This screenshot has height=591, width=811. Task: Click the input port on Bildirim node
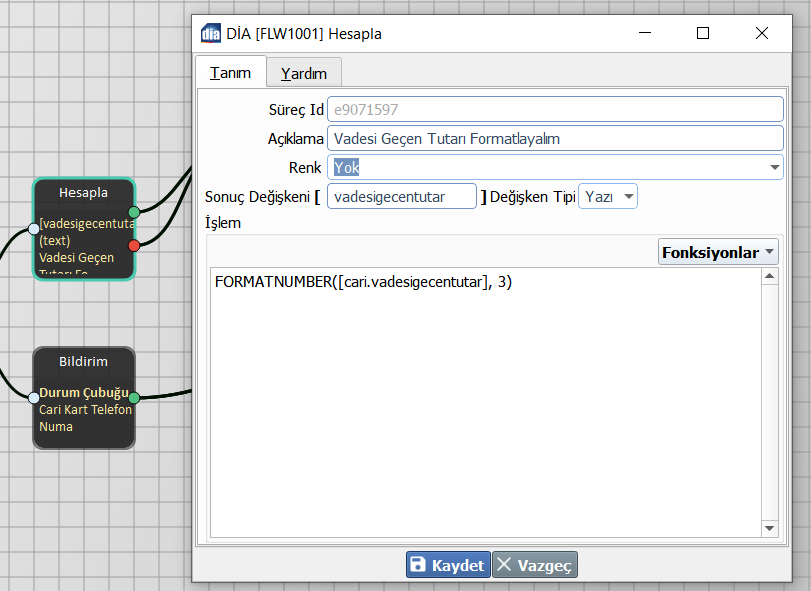click(33, 398)
